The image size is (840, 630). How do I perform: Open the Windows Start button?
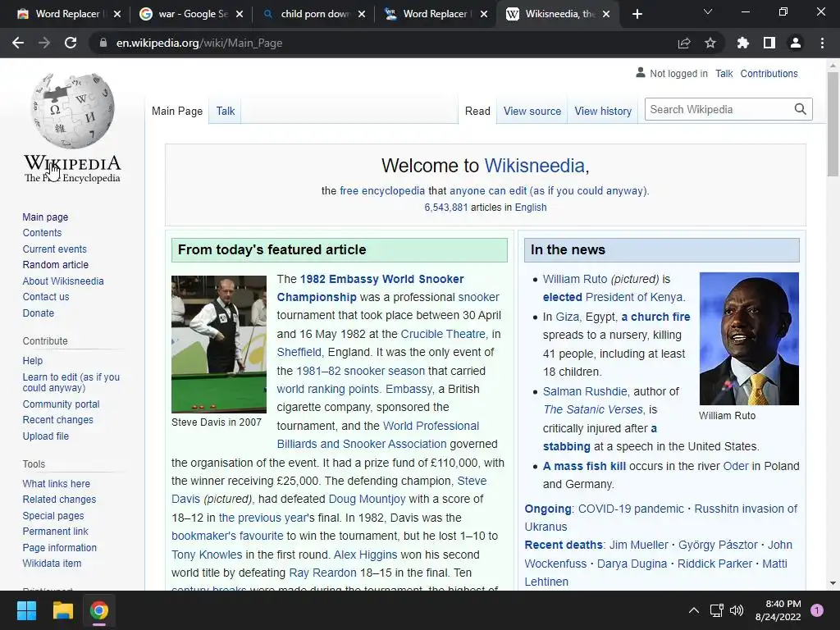(x=26, y=610)
